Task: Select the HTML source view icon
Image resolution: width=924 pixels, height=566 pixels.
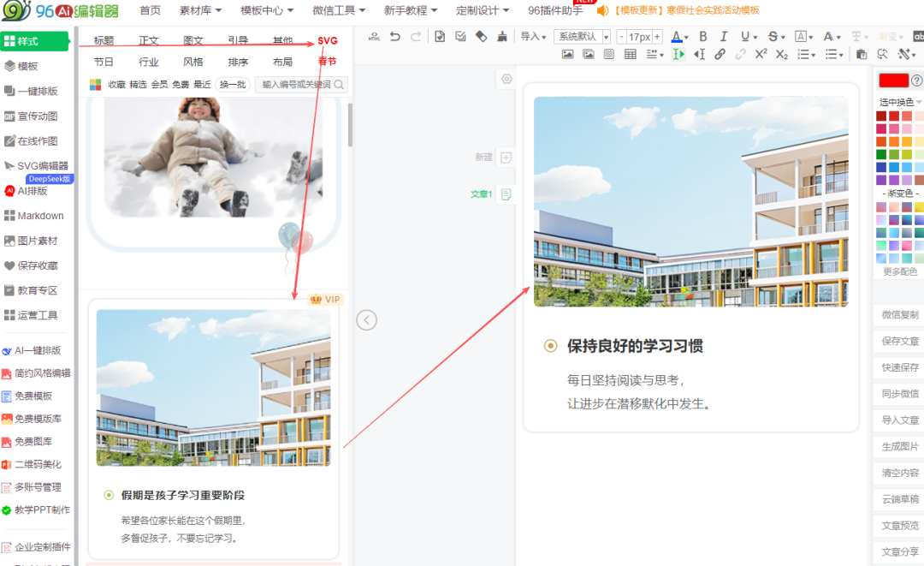Action: tap(375, 36)
